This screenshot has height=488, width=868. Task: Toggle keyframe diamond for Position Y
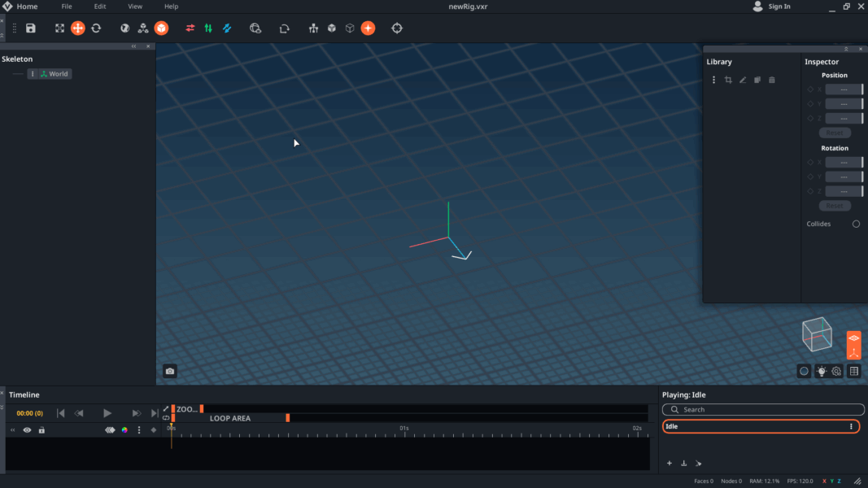810,103
